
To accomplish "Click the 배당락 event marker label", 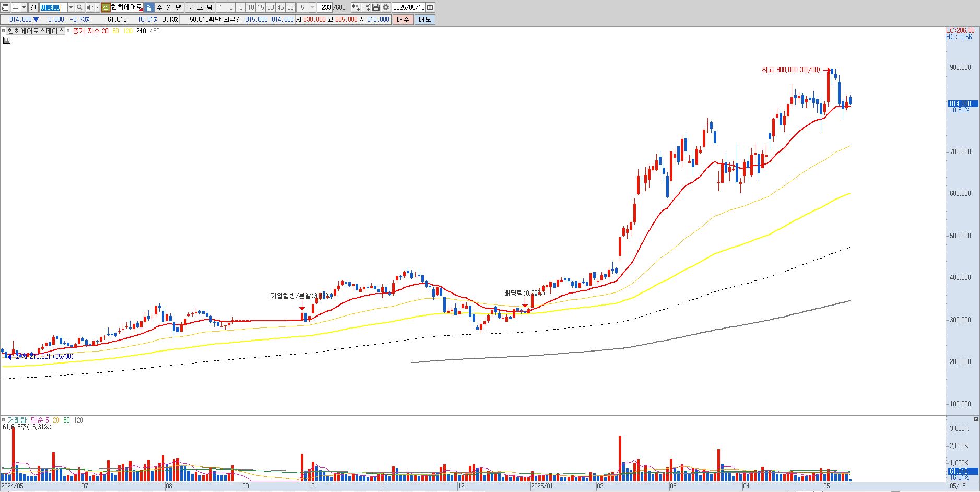I will (x=524, y=293).
